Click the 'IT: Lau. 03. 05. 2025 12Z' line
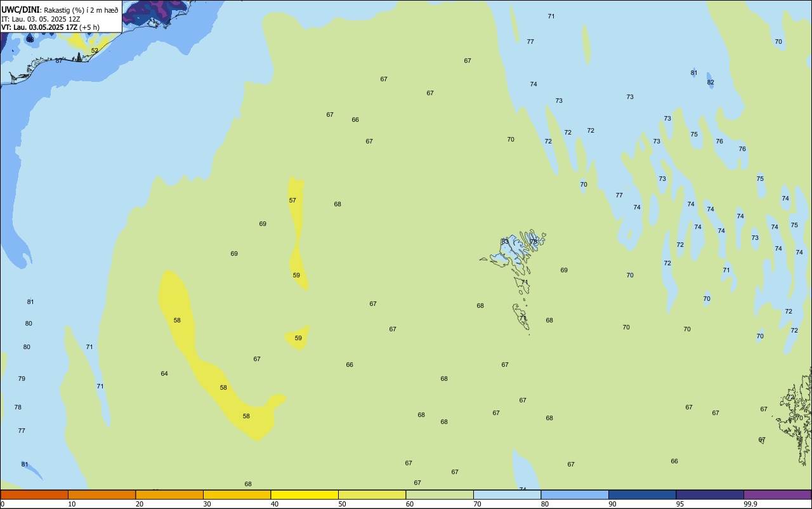This screenshot has height=509, width=812. (41, 18)
